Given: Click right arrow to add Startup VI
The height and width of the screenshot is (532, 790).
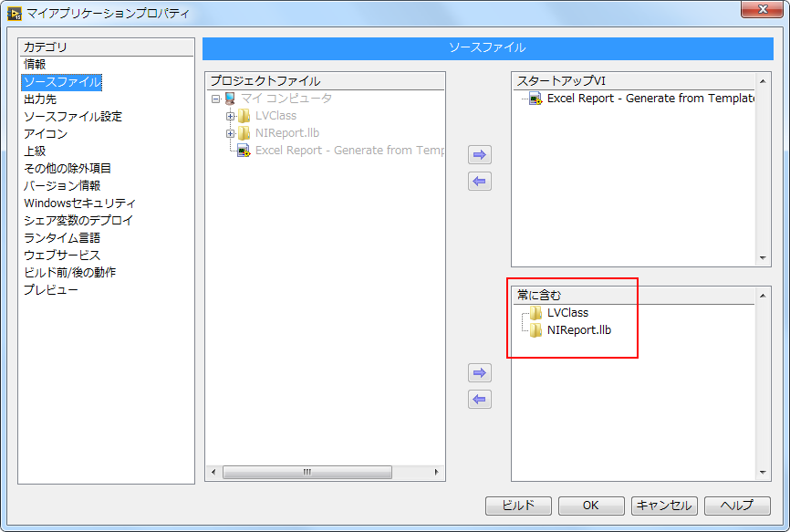Looking at the screenshot, I should click(x=479, y=155).
